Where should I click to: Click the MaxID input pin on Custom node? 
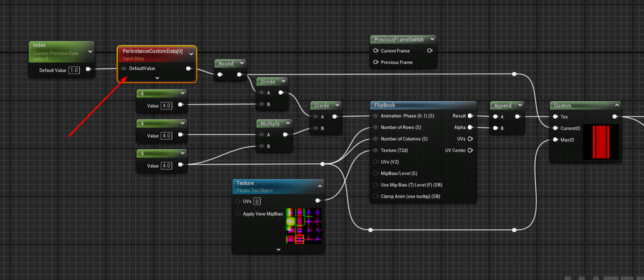556,140
